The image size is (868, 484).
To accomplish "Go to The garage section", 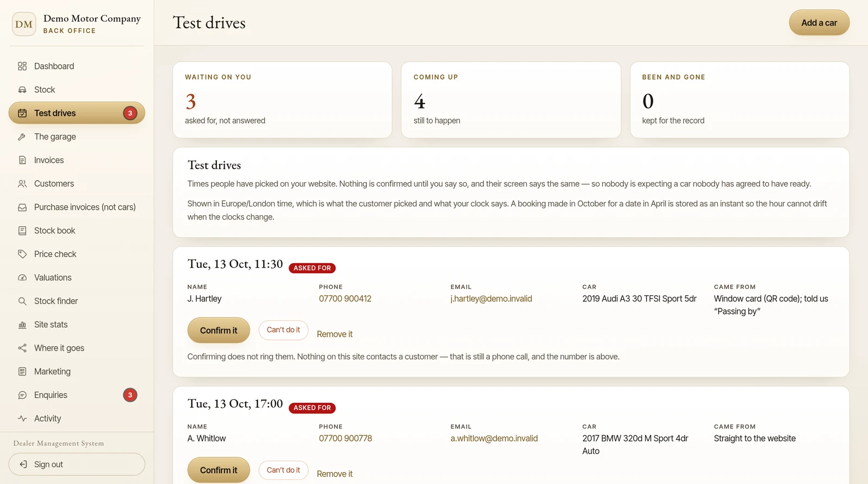I will [76, 137].
